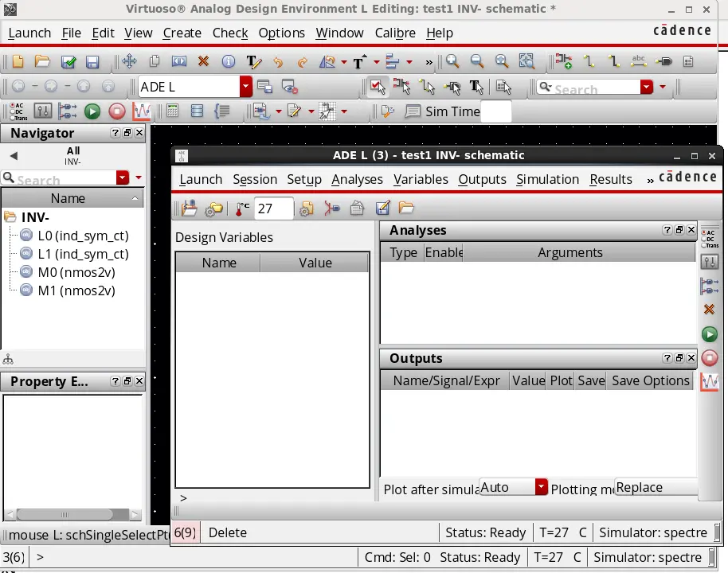Open the Calibre menu
Viewport: 728px width, 573px height.
point(395,33)
